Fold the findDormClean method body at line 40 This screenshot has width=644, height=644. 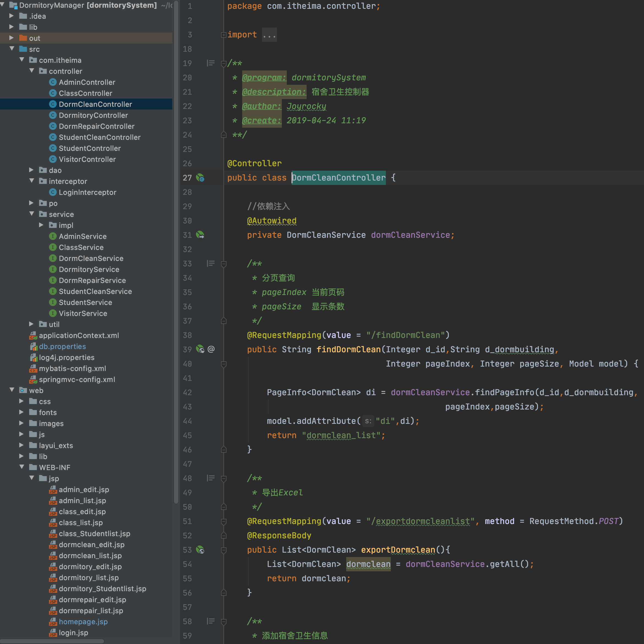click(x=224, y=364)
